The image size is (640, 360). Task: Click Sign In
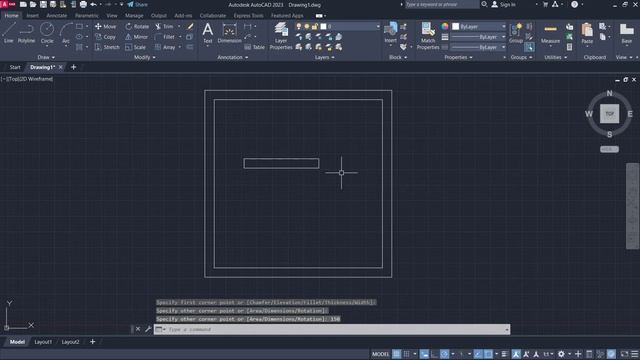pyautogui.click(x=503, y=4)
